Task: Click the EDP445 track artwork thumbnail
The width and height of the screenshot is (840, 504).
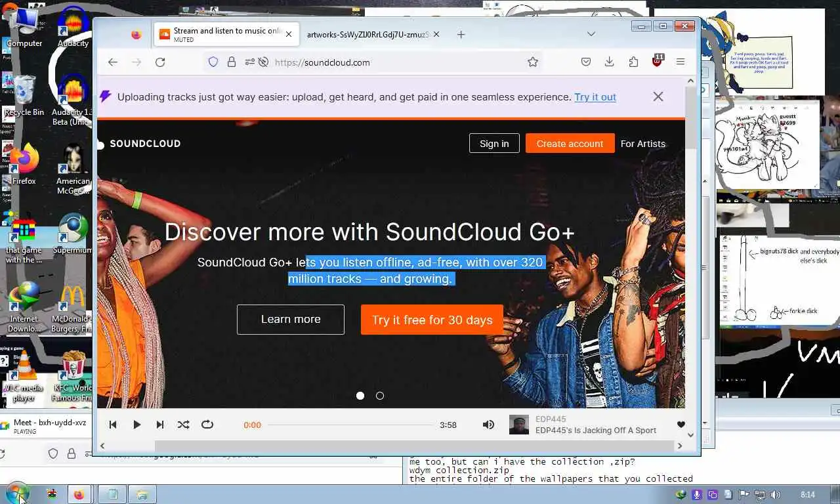Action: coord(519,425)
